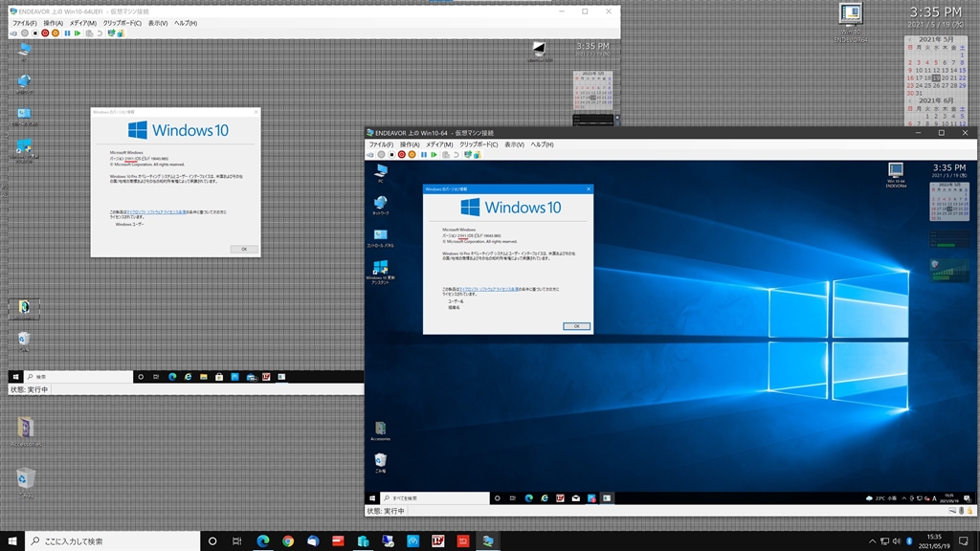Click orange Save icon in Win10-64 toolbar
The width and height of the screenshot is (980, 551).
412,155
